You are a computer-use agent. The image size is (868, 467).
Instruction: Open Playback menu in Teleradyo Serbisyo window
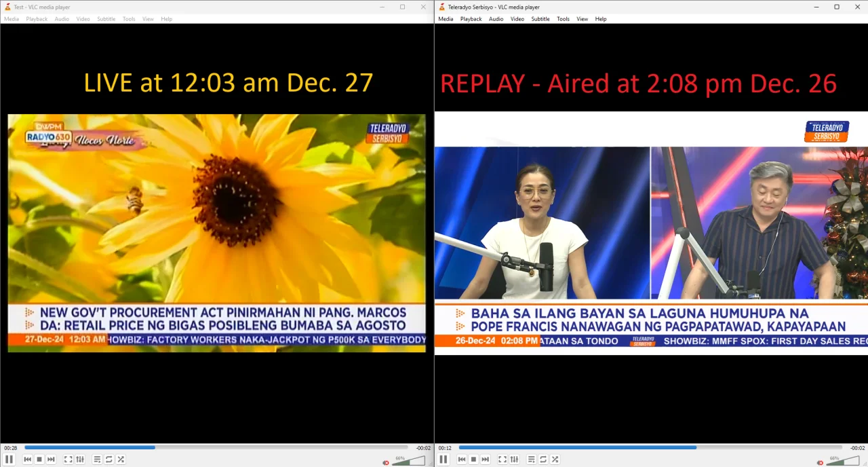[471, 19]
